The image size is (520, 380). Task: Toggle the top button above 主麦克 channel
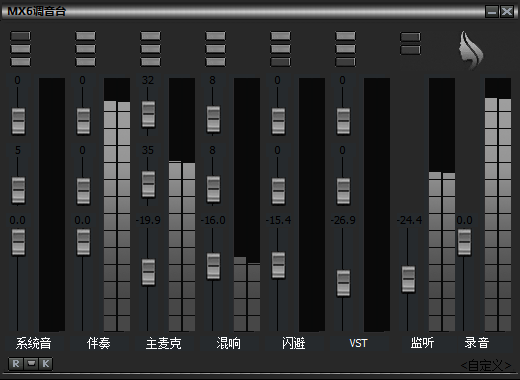click(x=150, y=36)
